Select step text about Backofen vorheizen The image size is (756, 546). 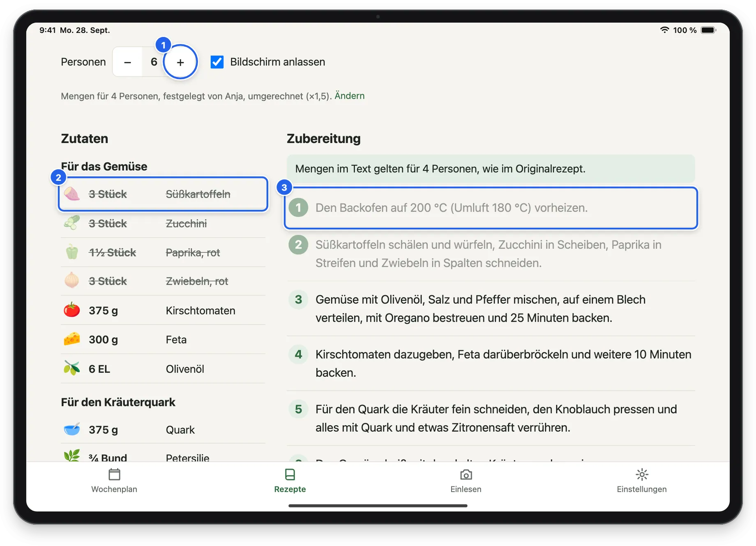pyautogui.click(x=452, y=208)
